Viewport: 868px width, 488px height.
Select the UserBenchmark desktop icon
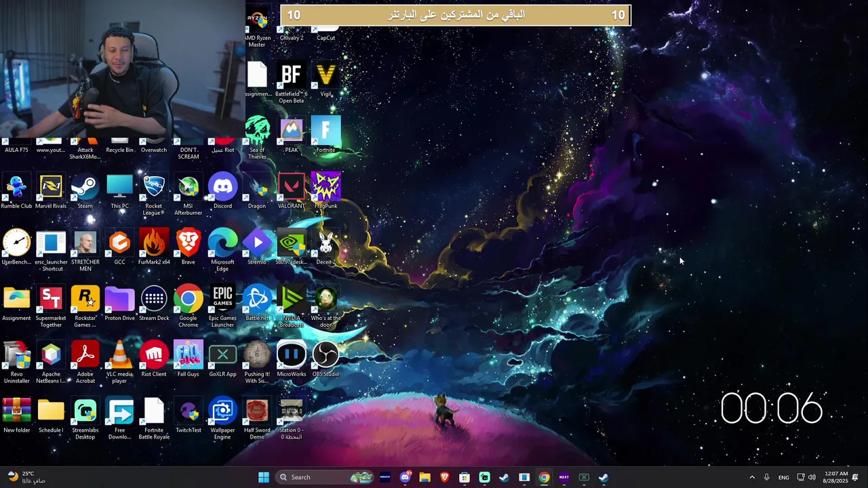pyautogui.click(x=16, y=247)
